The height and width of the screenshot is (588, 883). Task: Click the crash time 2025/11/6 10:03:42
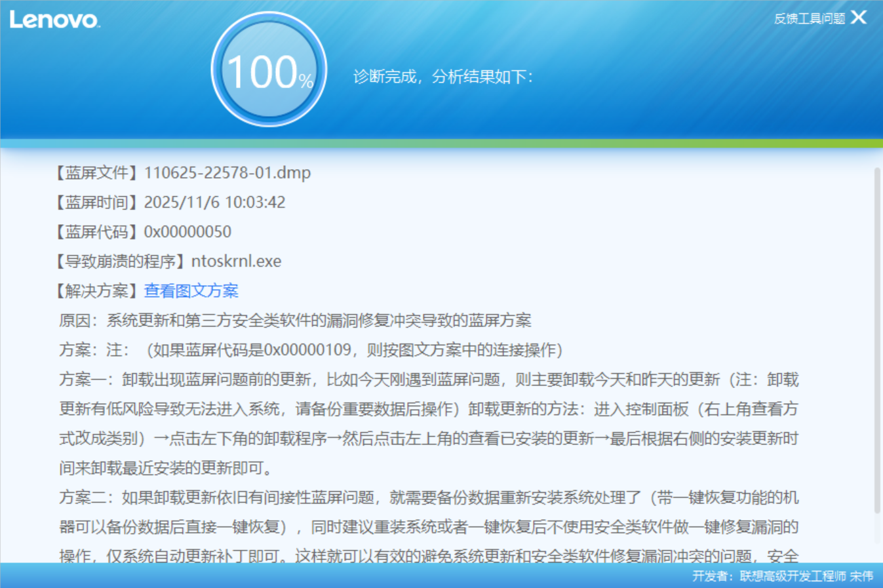pyautogui.click(x=214, y=202)
